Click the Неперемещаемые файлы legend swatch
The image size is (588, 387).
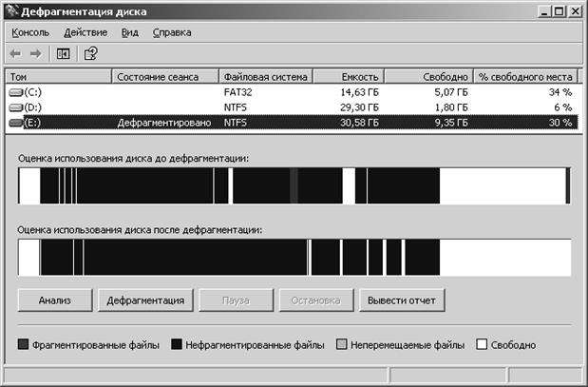(342, 344)
